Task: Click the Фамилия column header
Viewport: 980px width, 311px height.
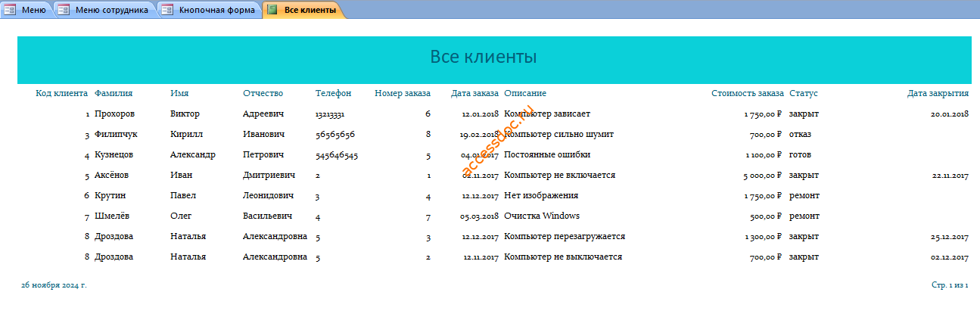Action: [114, 93]
